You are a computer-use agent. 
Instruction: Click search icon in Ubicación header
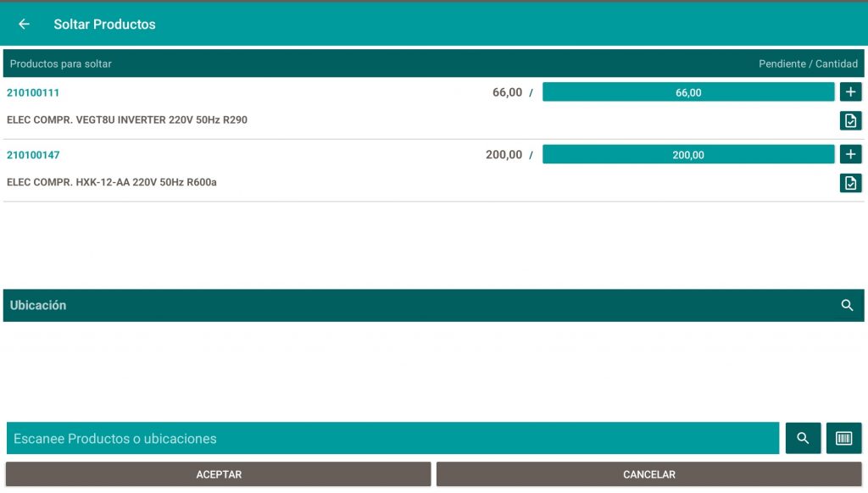pyautogui.click(x=847, y=305)
